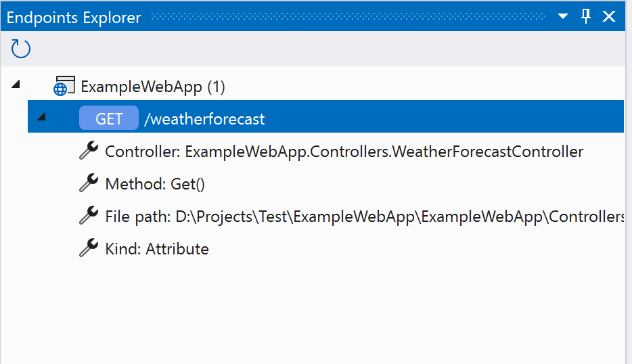Click the Refresh endpoints icon
This screenshot has height=364, width=632.
coord(21,49)
